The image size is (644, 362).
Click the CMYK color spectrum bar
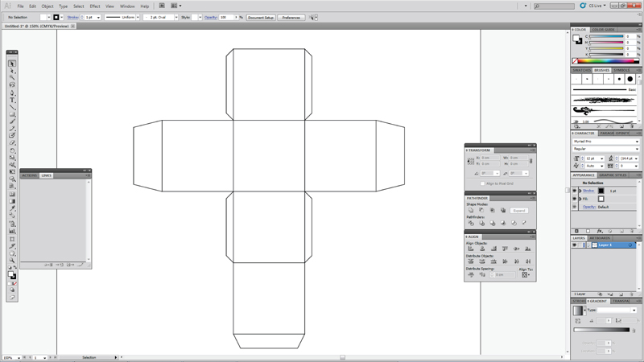coord(606,61)
